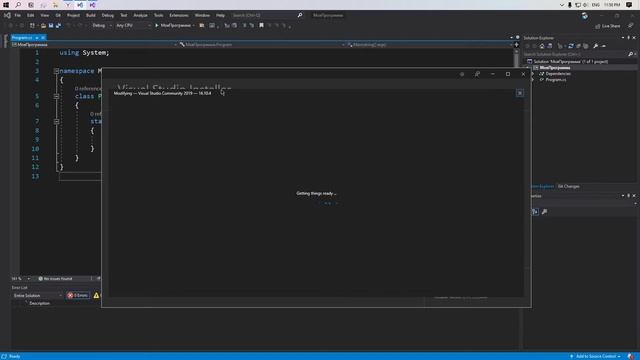
Task: Click 'using System;' on line 1
Action: [x=84, y=53]
